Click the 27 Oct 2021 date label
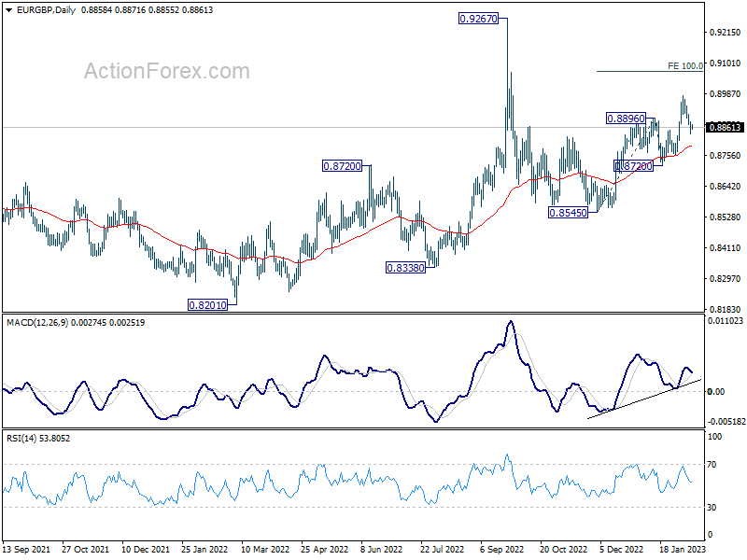Screen dimensions: 747x560 85,549
